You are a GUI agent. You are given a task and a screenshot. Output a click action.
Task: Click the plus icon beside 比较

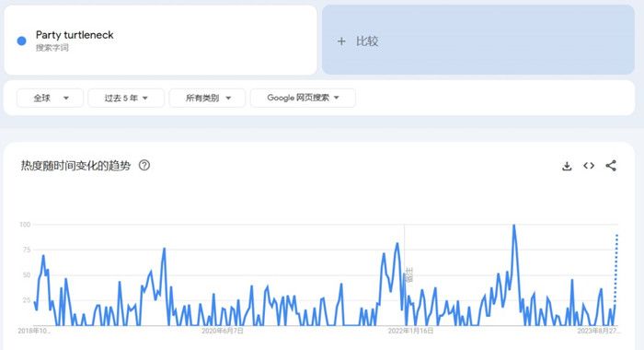[x=341, y=41]
